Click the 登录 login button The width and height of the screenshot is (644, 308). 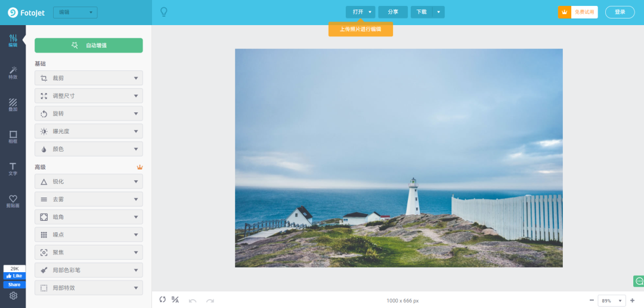[620, 12]
